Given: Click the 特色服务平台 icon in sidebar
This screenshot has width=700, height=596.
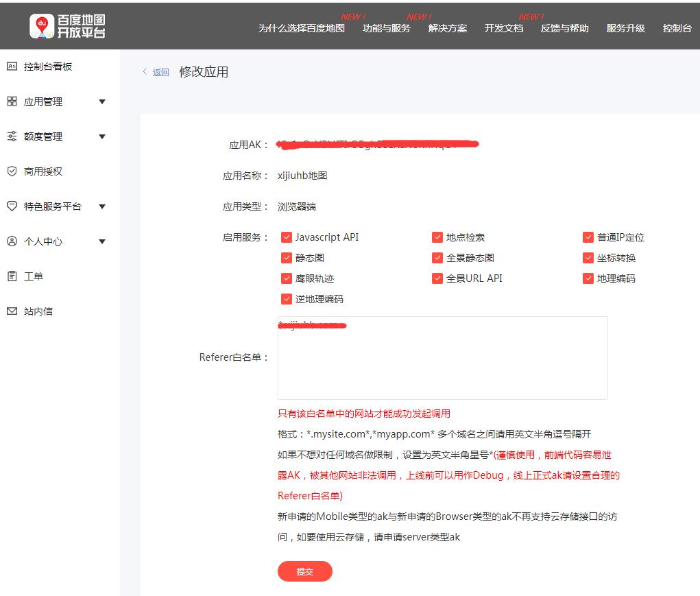Looking at the screenshot, I should coord(12,206).
